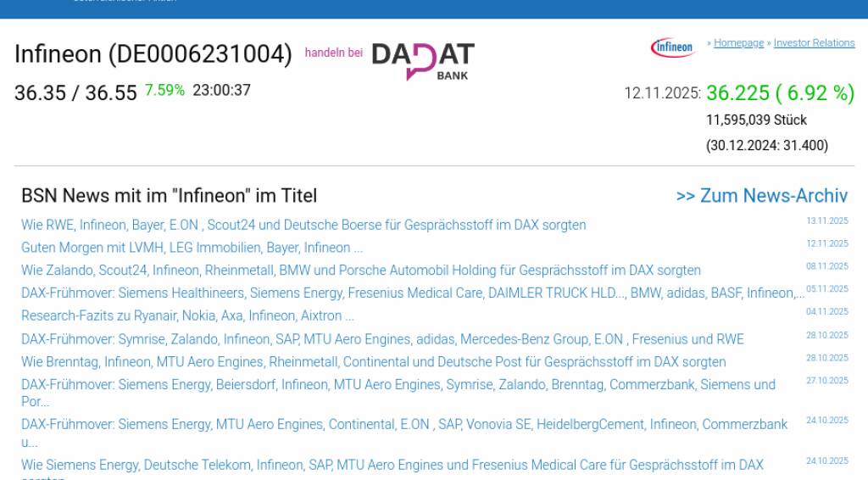Click the 36.35 / 36.55 bid-ask quote
The width and height of the screenshot is (868, 480).
tap(75, 92)
